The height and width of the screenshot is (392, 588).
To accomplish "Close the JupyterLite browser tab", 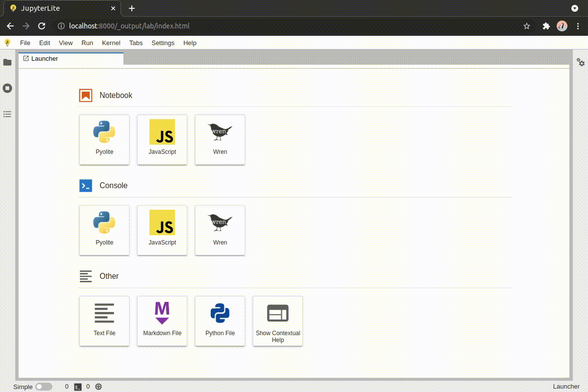I will [113, 8].
